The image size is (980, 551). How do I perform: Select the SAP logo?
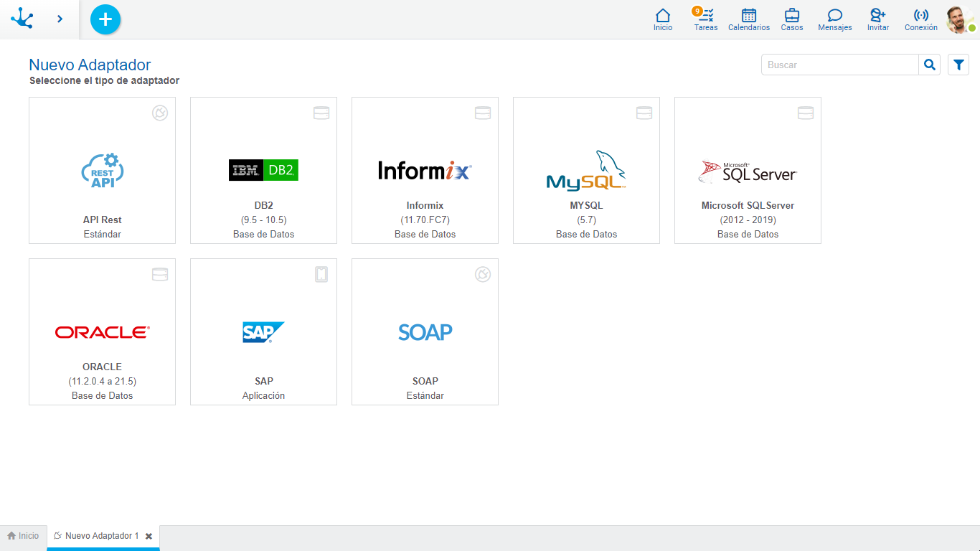(263, 332)
